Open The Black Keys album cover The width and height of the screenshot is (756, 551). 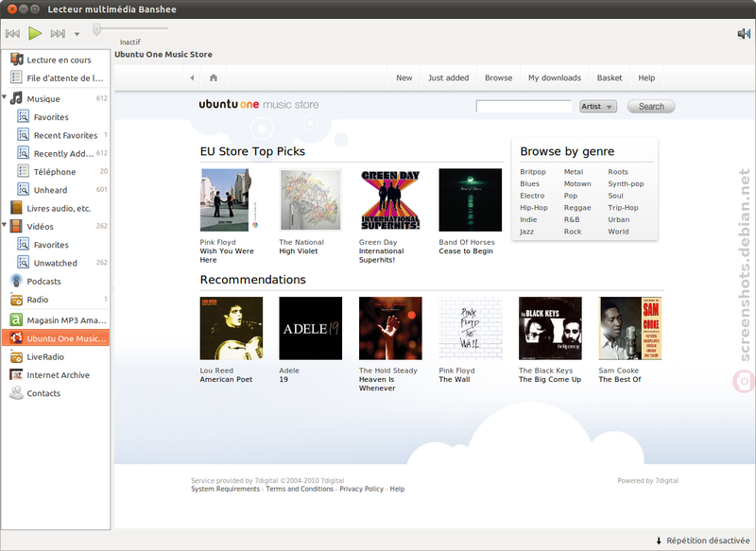pyautogui.click(x=550, y=328)
